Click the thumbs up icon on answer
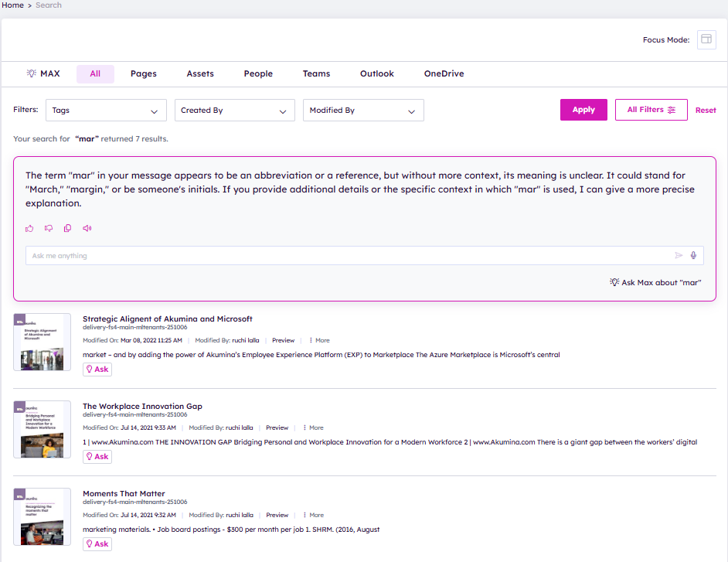The width and height of the screenshot is (728, 562). click(30, 228)
